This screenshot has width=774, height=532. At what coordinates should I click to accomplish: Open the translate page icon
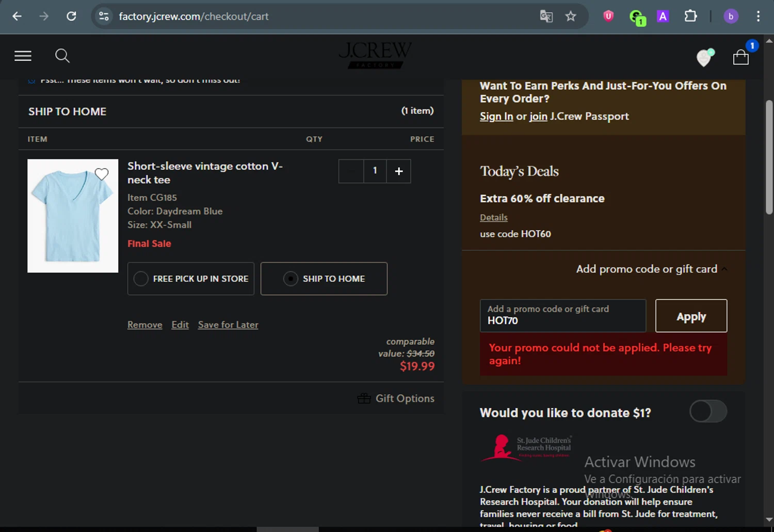coord(546,17)
